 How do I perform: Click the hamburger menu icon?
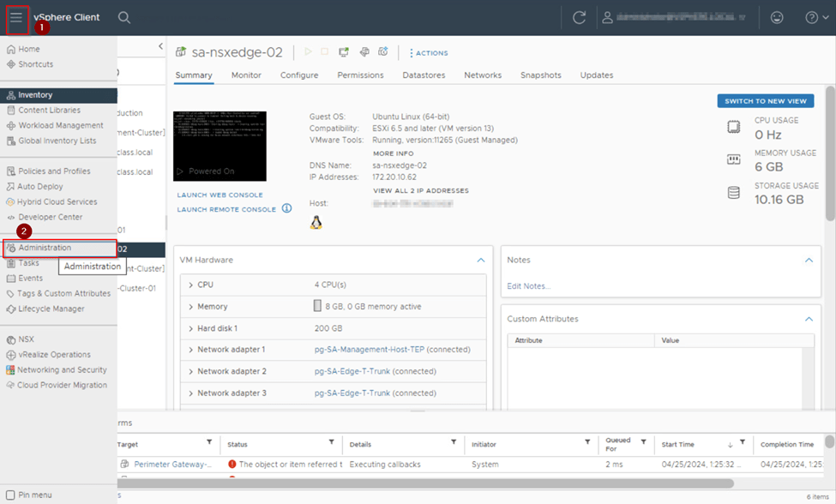(x=16, y=17)
